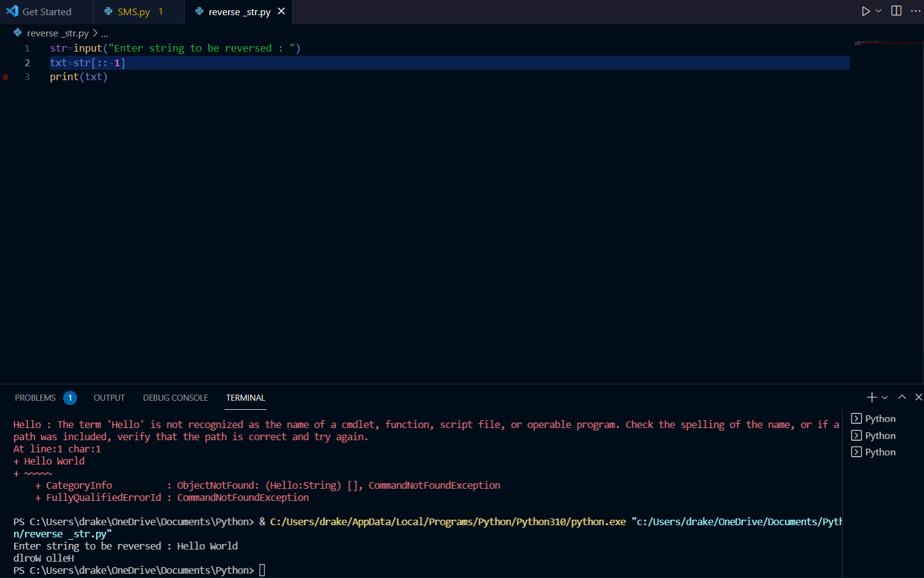The width and height of the screenshot is (924, 578).
Task: Open the run options dropdown arrow
Action: 878,11
